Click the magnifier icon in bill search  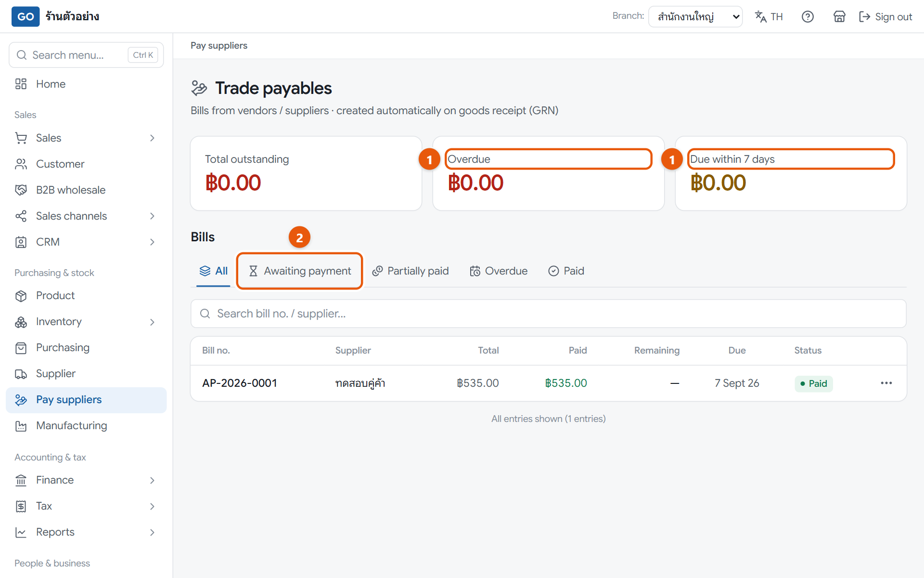[205, 314]
